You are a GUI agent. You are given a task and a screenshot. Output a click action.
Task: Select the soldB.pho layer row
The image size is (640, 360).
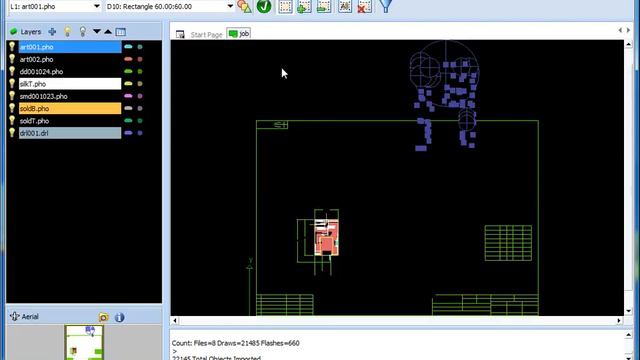click(x=70, y=109)
